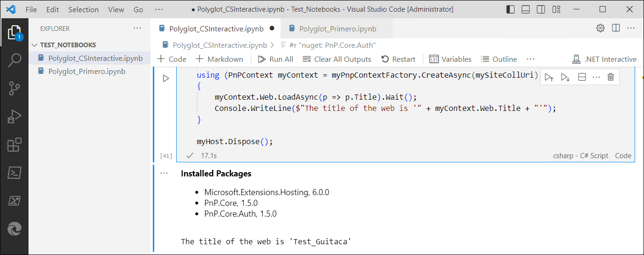This screenshot has width=644, height=255.
Task: Toggle the primary side bar layout icon
Action: tap(511, 9)
